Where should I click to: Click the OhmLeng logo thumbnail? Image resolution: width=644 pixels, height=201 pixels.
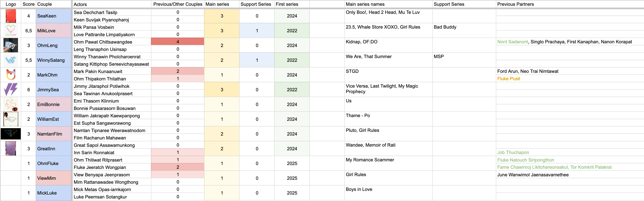[x=11, y=45]
